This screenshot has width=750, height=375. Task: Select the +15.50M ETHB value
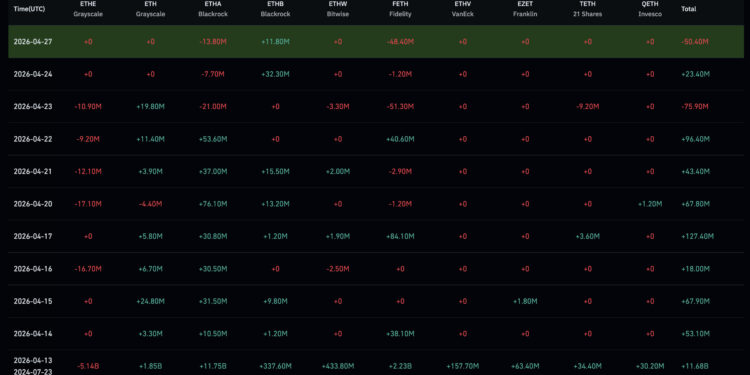275,171
